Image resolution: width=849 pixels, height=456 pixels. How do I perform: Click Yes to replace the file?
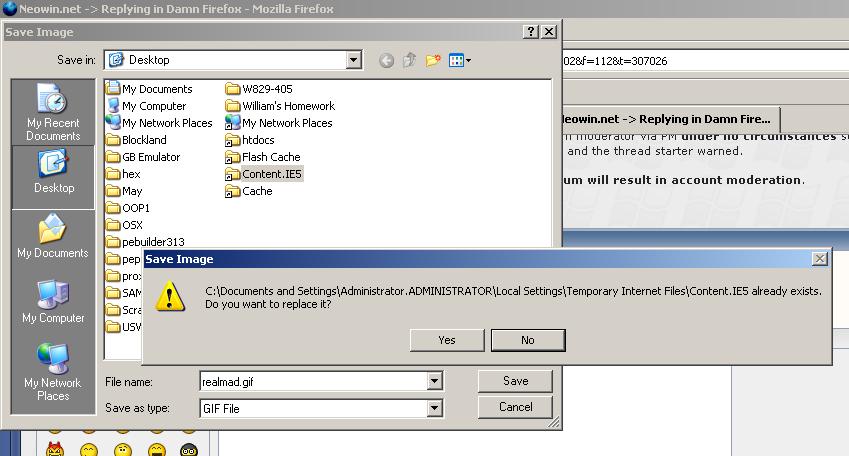[447, 340]
